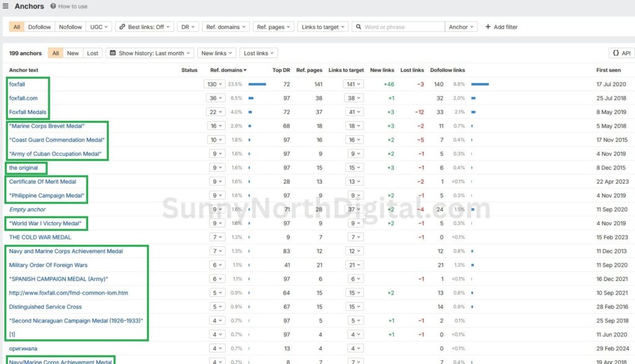This screenshot has height=364, width=635.
Task: Select the Dofollow link type filter
Action: 40,27
